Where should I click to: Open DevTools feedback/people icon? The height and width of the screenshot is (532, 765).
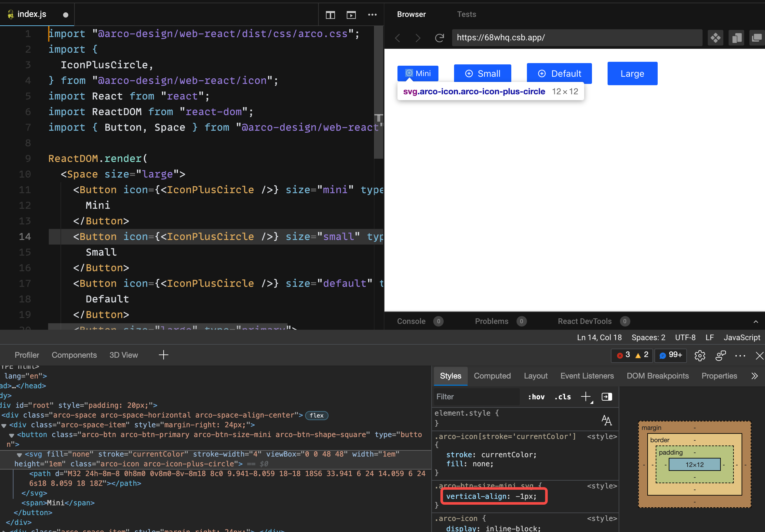721,355
